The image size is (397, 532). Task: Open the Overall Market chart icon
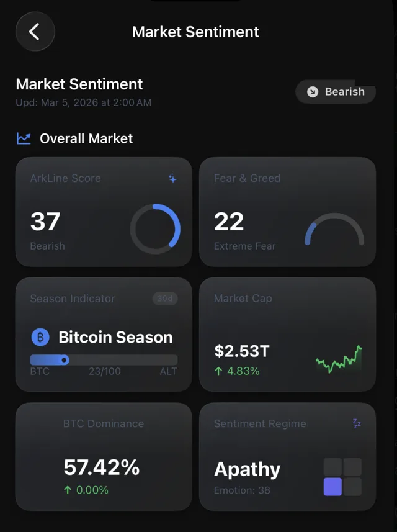(24, 138)
